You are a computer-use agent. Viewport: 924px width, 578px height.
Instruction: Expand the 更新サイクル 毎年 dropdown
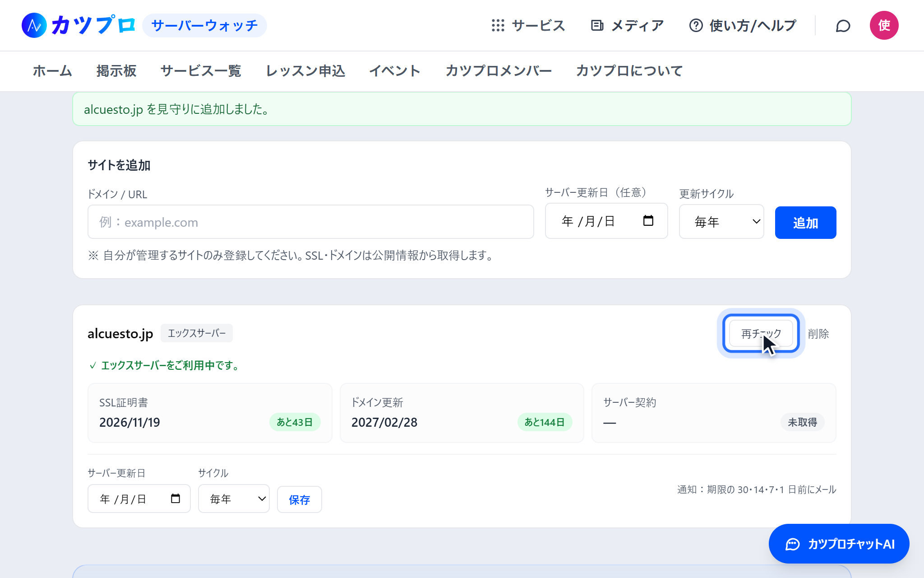point(721,222)
